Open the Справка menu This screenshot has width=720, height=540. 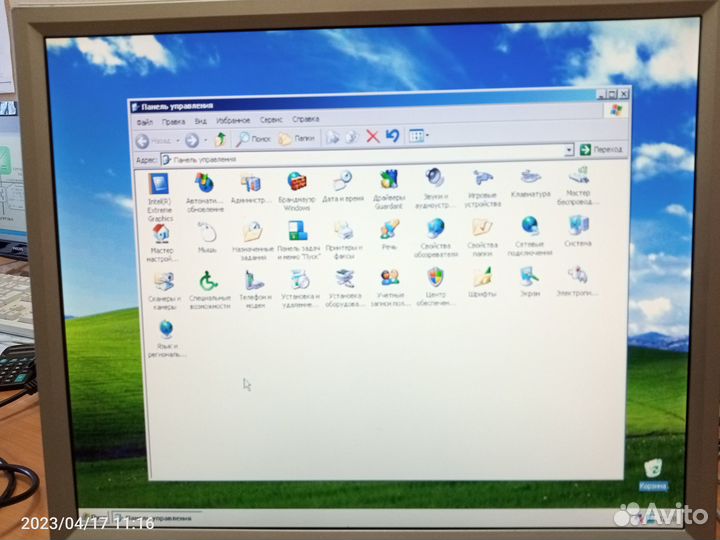coord(306,119)
